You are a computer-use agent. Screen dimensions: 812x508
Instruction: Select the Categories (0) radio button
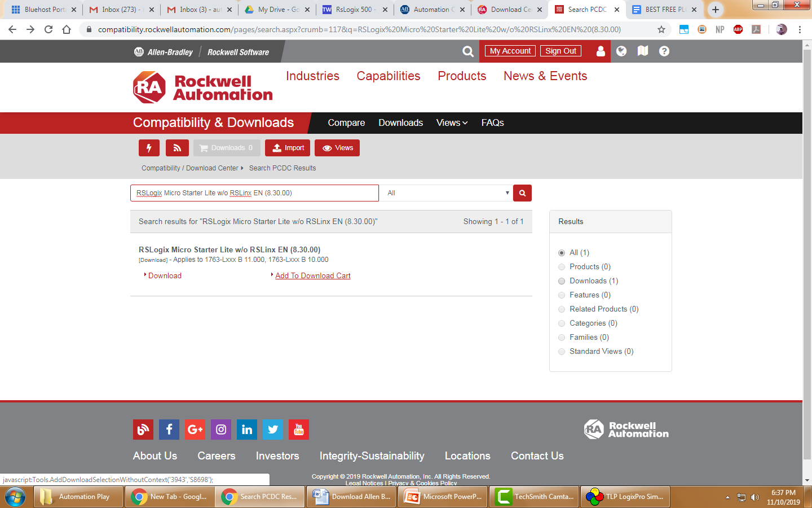562,323
